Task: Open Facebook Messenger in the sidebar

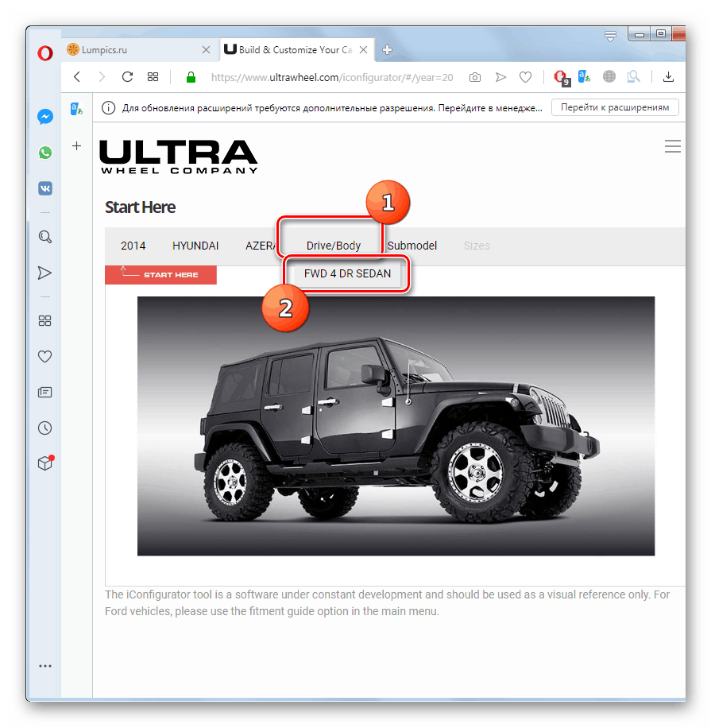Action: pyautogui.click(x=45, y=117)
